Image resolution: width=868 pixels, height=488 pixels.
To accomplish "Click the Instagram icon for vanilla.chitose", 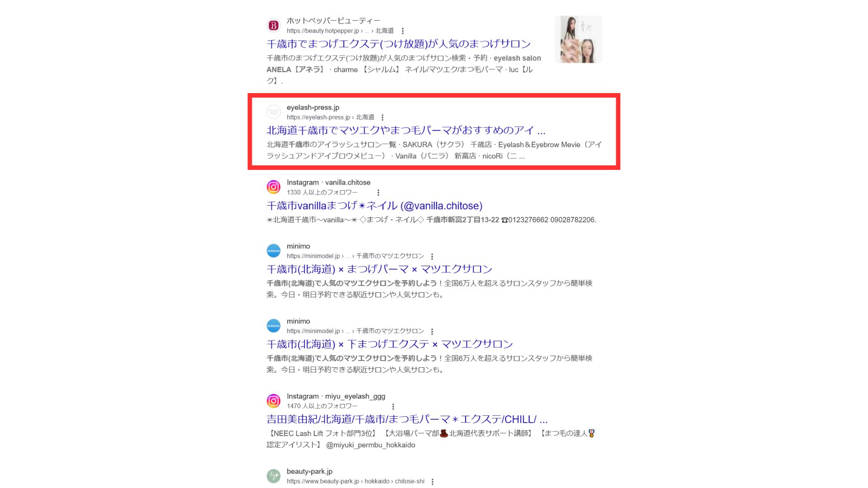I will [274, 187].
